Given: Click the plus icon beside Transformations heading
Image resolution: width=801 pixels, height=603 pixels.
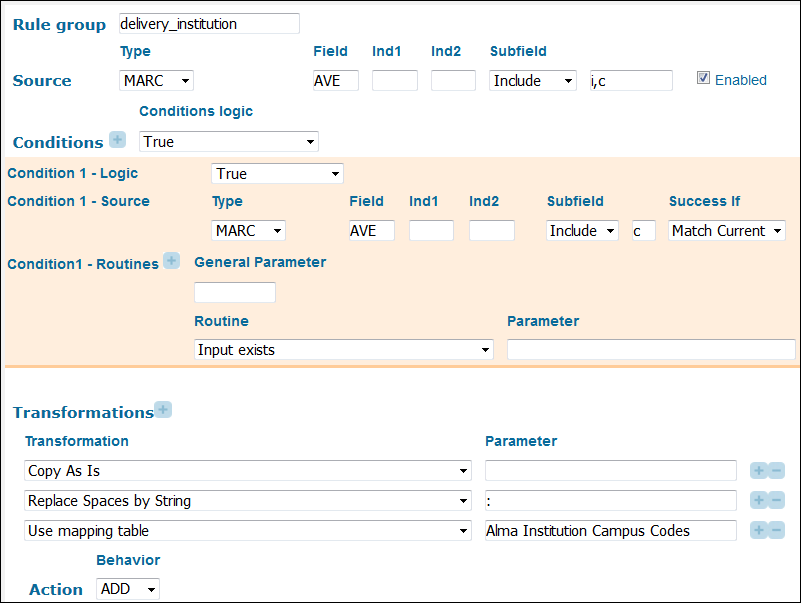Looking at the screenshot, I should pos(163,410).
